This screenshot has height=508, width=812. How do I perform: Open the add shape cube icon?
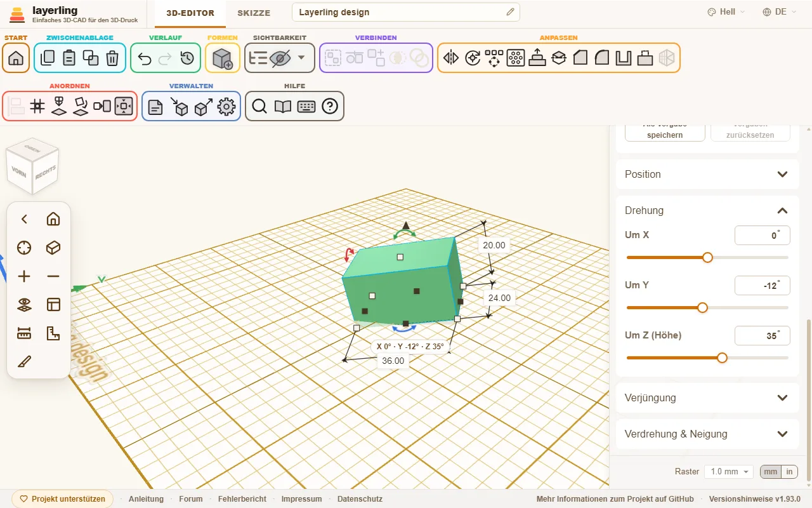pos(223,58)
